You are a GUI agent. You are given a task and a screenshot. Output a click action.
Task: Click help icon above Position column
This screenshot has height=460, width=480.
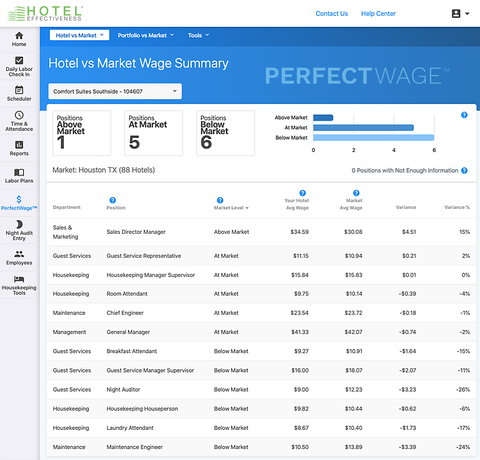point(113,200)
